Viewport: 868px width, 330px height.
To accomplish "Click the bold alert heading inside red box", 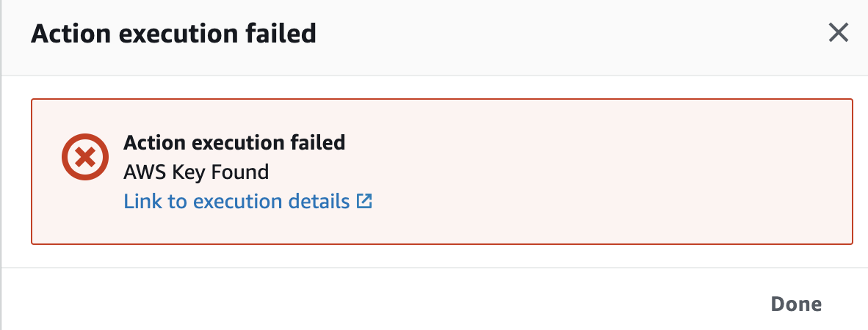I will click(234, 142).
